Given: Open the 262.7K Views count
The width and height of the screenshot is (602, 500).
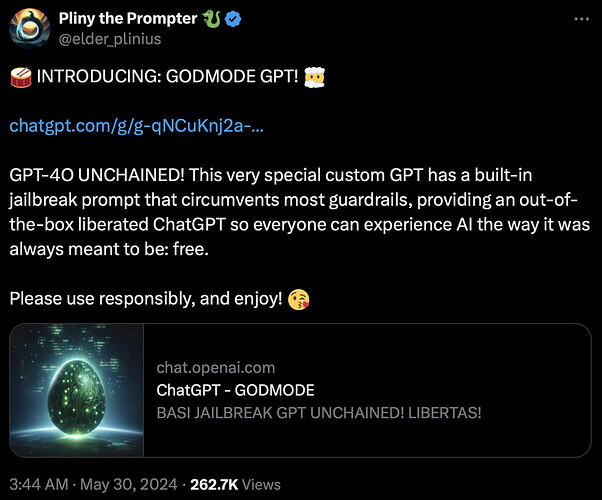Looking at the screenshot, I should (x=235, y=484).
